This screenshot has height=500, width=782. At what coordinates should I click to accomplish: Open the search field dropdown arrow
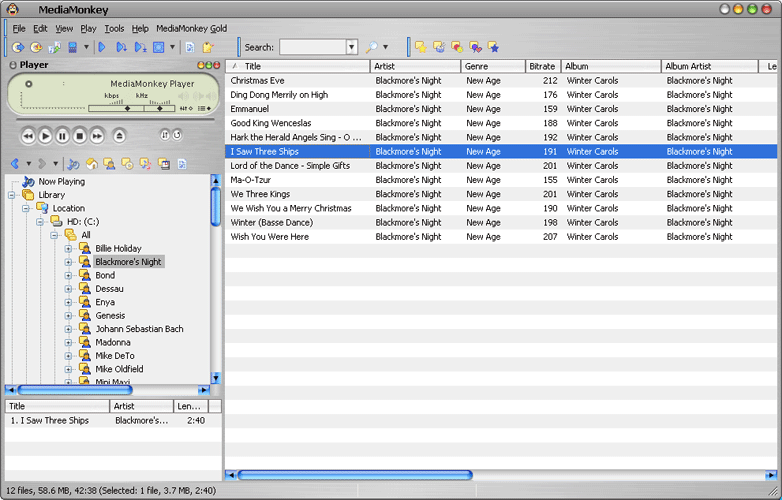coord(352,47)
